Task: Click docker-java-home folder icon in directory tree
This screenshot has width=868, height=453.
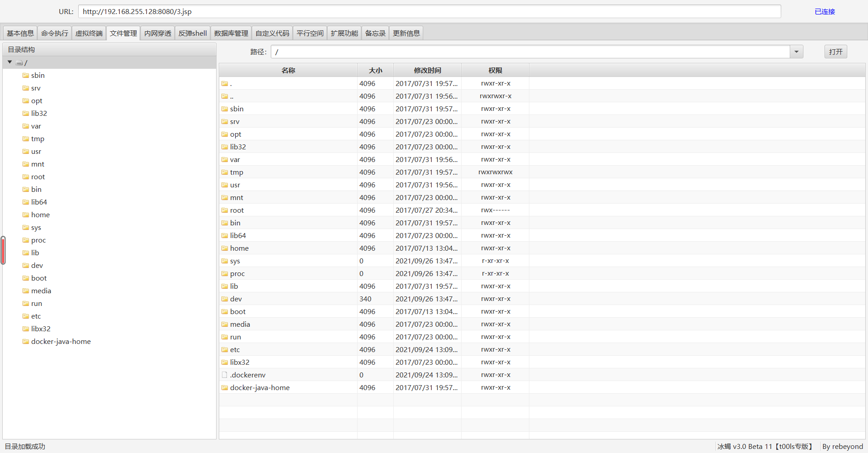Action: click(26, 342)
